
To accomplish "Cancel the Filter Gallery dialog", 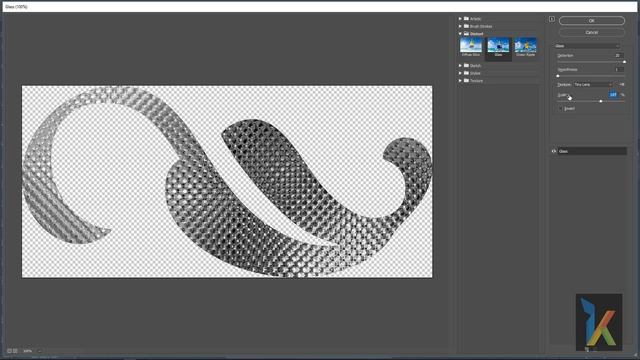I will (x=591, y=32).
